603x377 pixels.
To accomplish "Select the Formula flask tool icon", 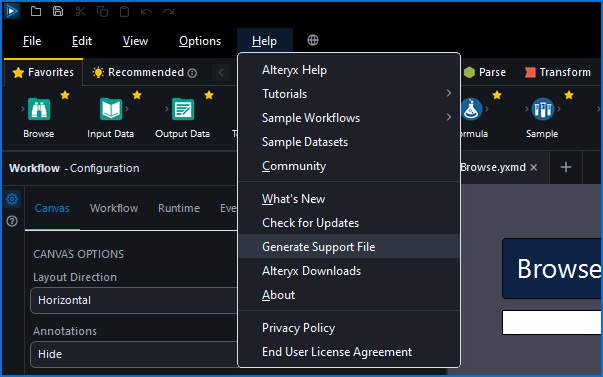I will coord(471,109).
